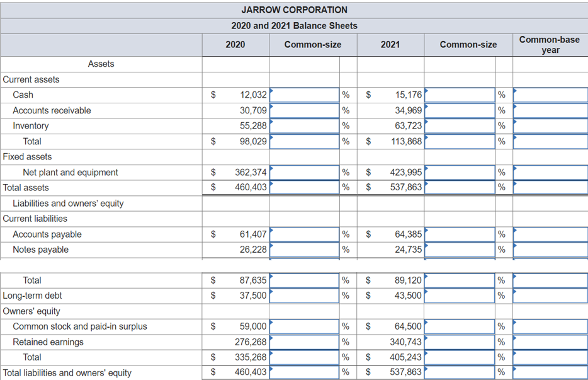Image resolution: width=588 pixels, height=380 pixels.
Task: Select the Accounts receivable 2020 common-size field
Action: tap(304, 110)
